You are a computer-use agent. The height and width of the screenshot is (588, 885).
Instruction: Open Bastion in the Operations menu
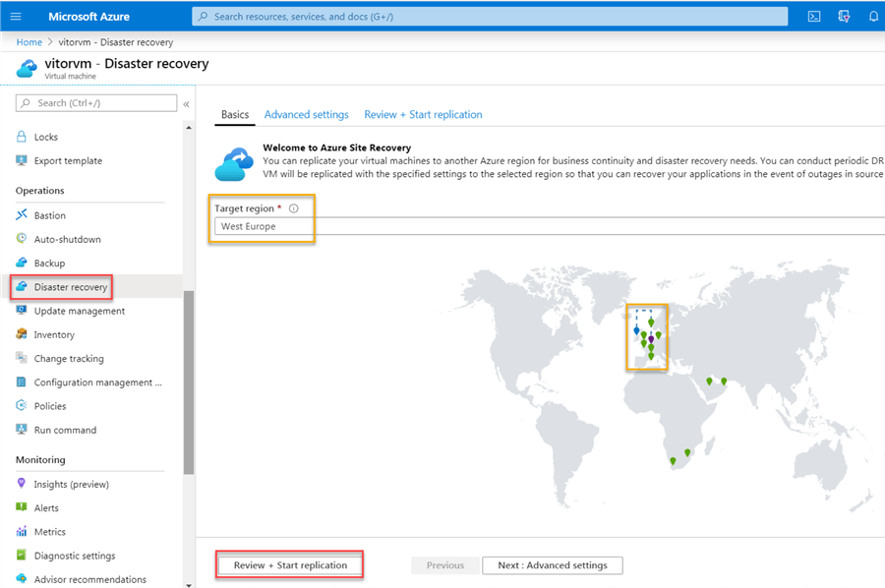pyautogui.click(x=49, y=215)
